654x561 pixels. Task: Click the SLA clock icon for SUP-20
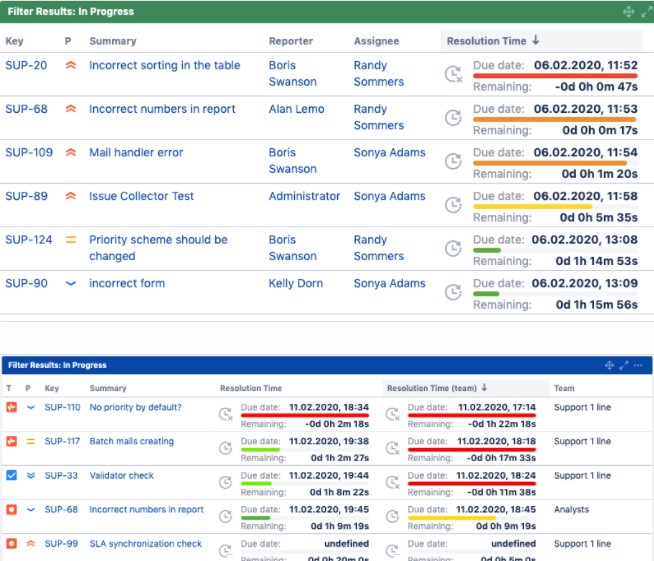[x=453, y=74]
